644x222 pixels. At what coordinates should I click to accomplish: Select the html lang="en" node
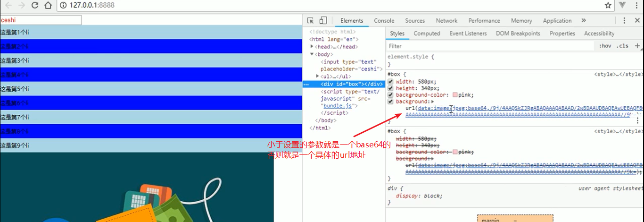[x=334, y=39]
